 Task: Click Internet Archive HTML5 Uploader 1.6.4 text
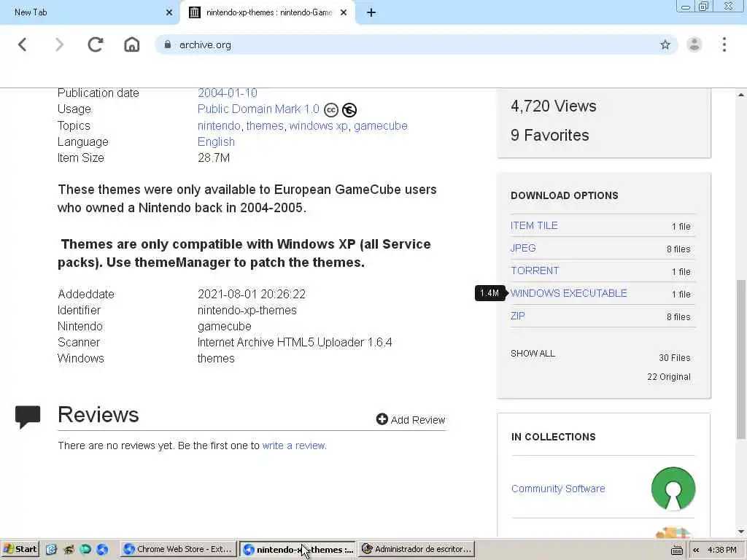click(x=295, y=343)
